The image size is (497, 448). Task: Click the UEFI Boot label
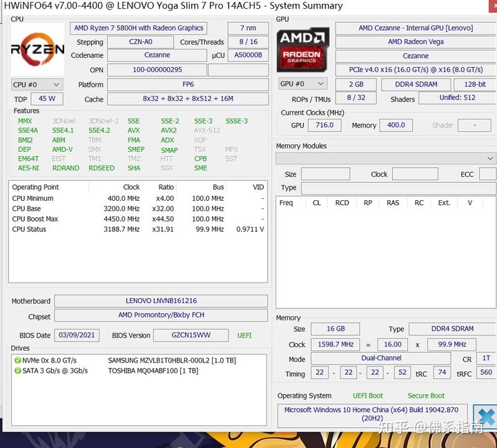point(368,396)
